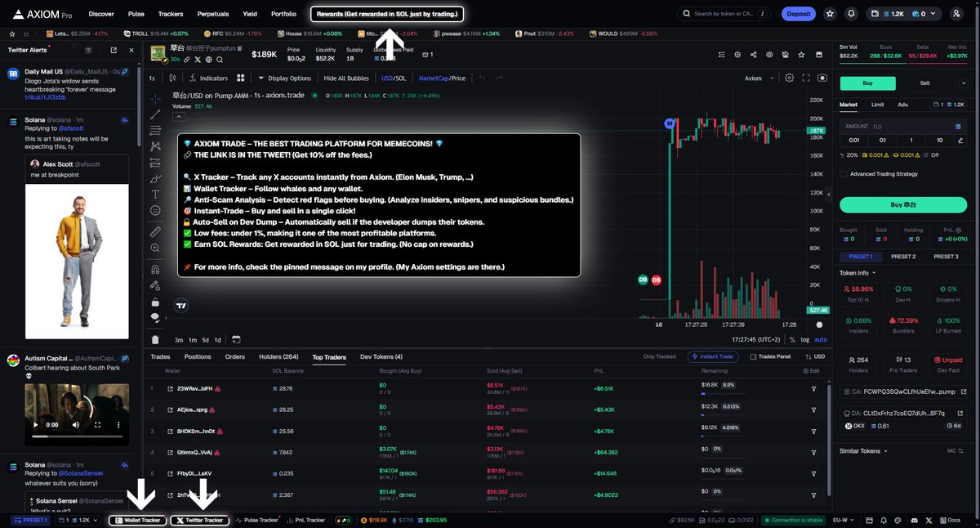Enter chart fullscreen mode
Viewport: 980px width, 528px height.
click(806, 78)
